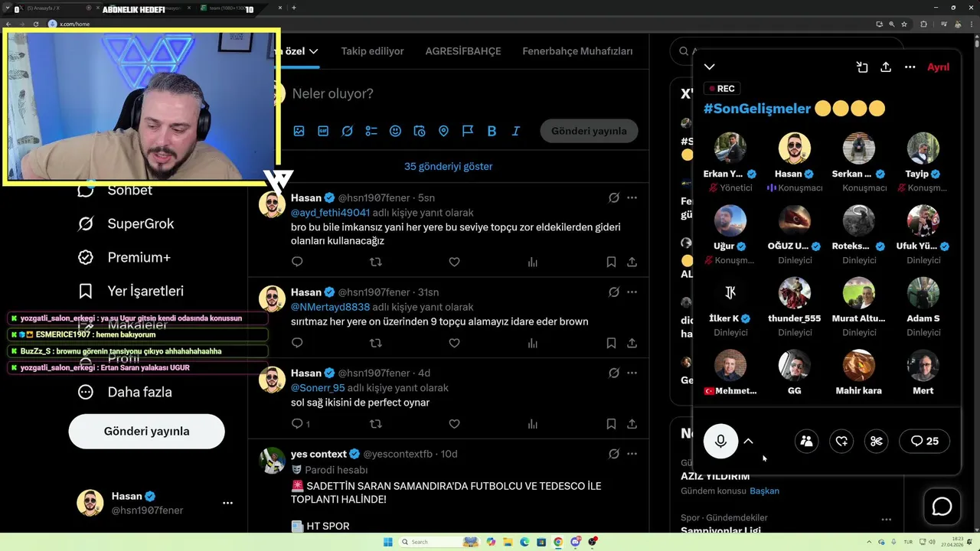Viewport: 980px width, 551px height.
Task: Open emoji picker in composer
Action: coord(395,131)
